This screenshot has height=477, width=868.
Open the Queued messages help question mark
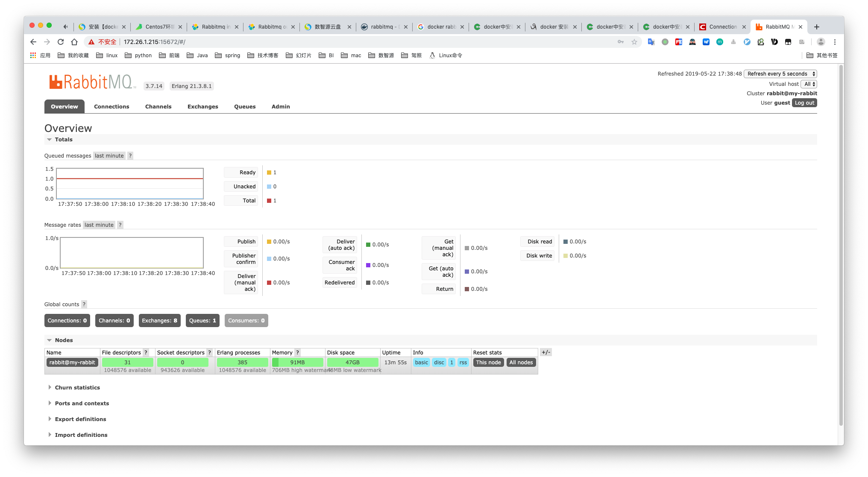tap(130, 156)
